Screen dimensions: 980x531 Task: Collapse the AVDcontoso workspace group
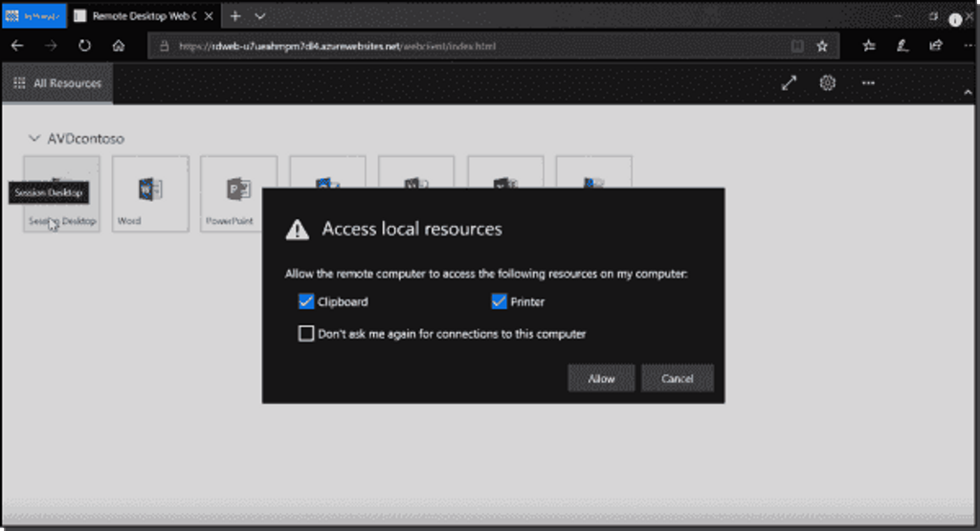point(35,139)
